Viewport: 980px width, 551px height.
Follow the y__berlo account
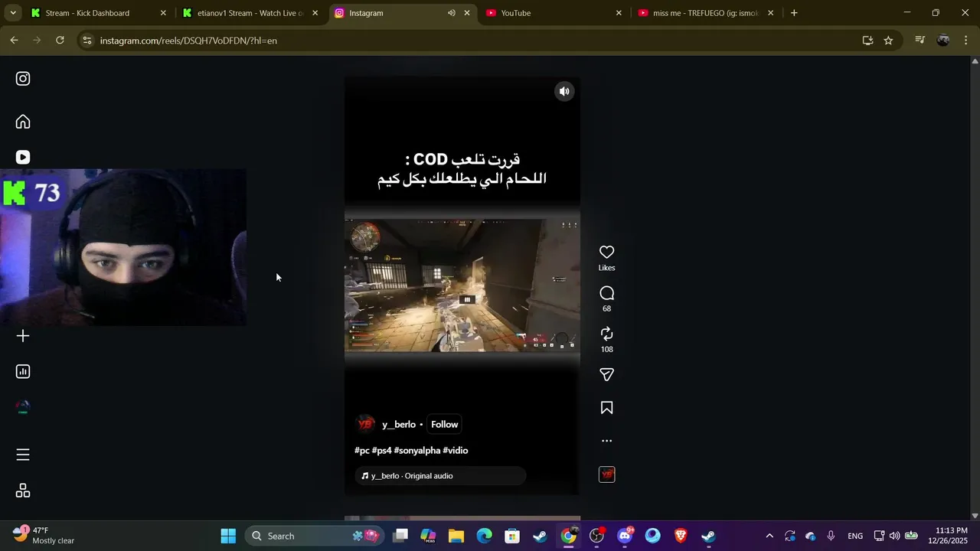[444, 425]
